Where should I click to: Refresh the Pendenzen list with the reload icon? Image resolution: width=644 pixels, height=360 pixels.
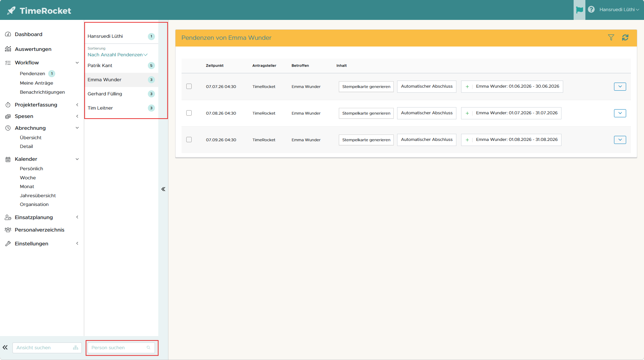pos(625,37)
